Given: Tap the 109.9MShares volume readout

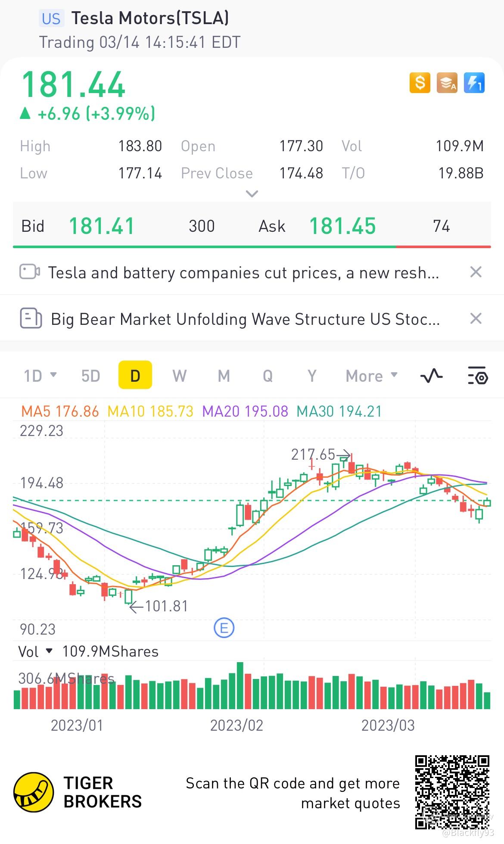Looking at the screenshot, I should (x=110, y=651).
